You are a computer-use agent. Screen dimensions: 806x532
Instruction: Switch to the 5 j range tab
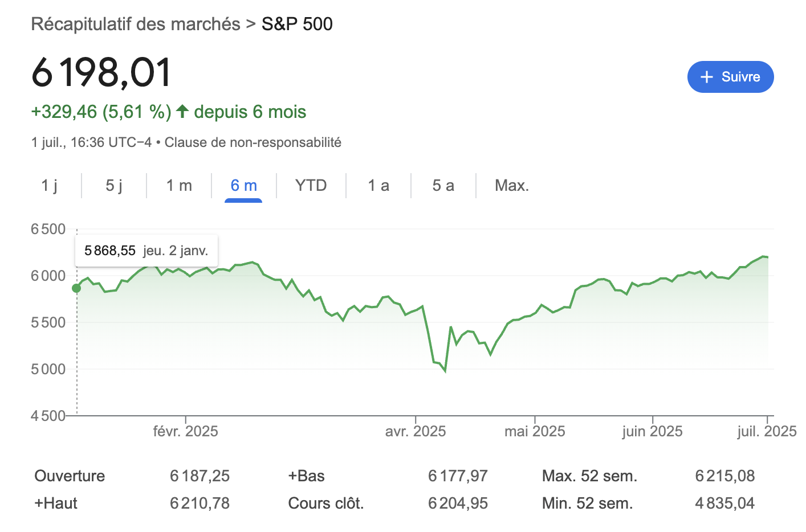click(x=114, y=186)
